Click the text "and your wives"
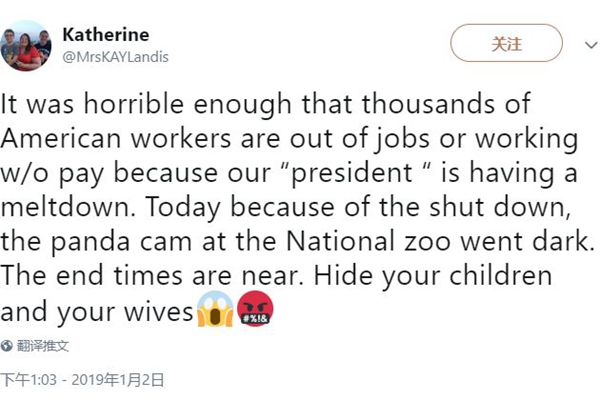This screenshot has height=401, width=600. click(x=96, y=313)
